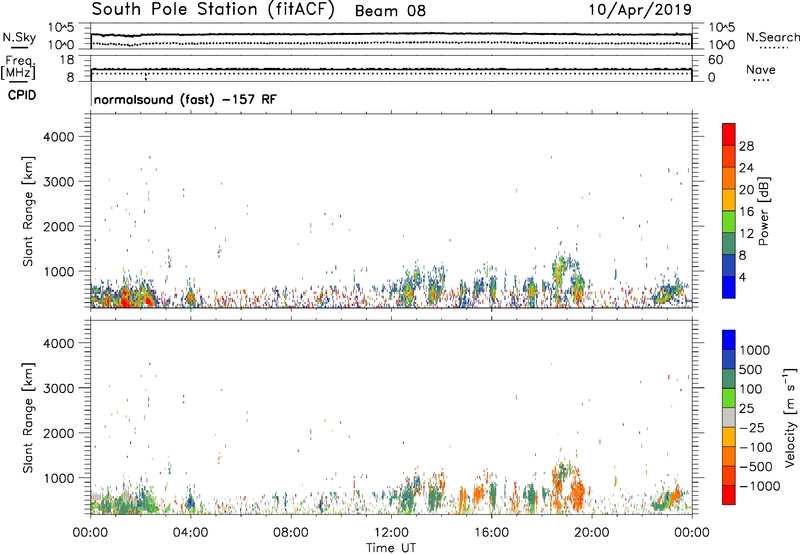Select the 'Time UT' axis title

click(x=391, y=548)
